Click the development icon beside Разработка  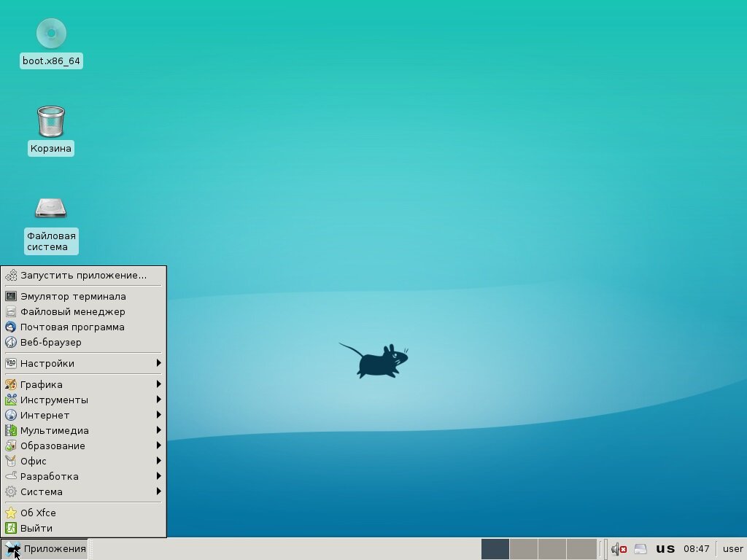point(10,476)
